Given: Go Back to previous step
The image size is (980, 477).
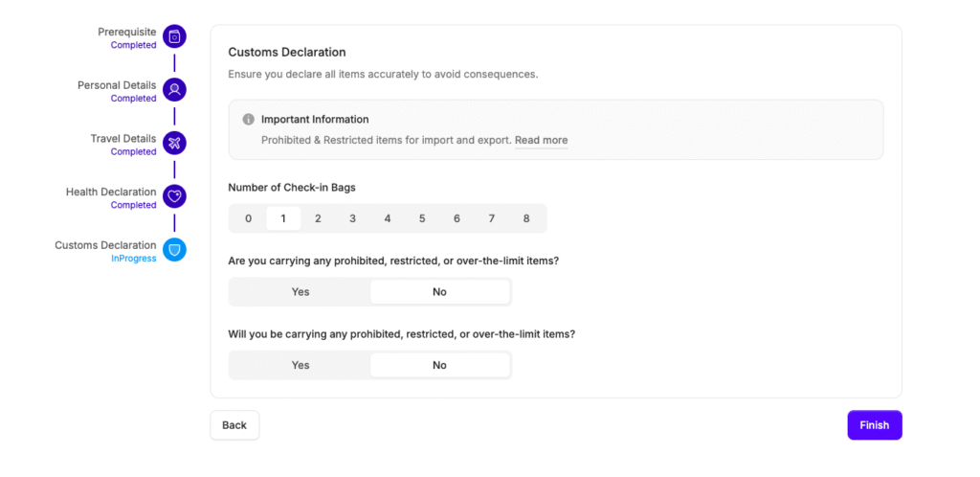Looking at the screenshot, I should [234, 425].
